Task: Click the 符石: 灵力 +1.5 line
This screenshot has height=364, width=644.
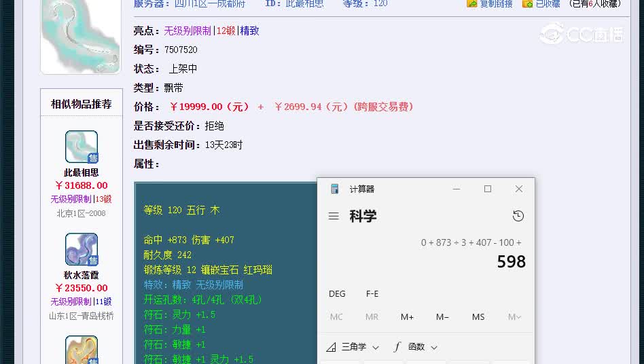Action: pyautogui.click(x=179, y=314)
